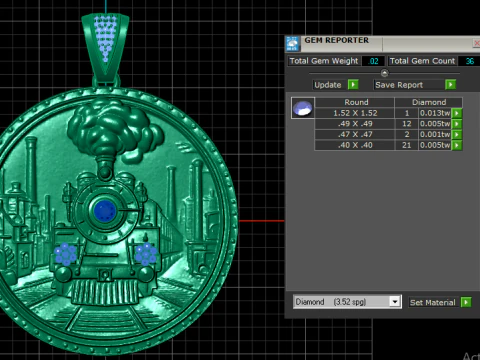Image resolution: width=480 pixels, height=360 pixels.
Task: Select the .49 X .49 size cell
Action: 355,124
